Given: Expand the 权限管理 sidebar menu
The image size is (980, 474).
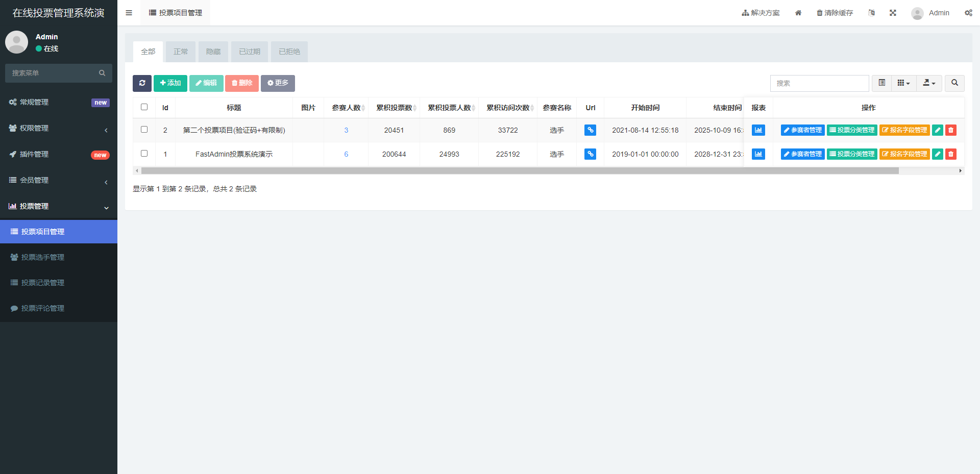Looking at the screenshot, I should click(59, 128).
